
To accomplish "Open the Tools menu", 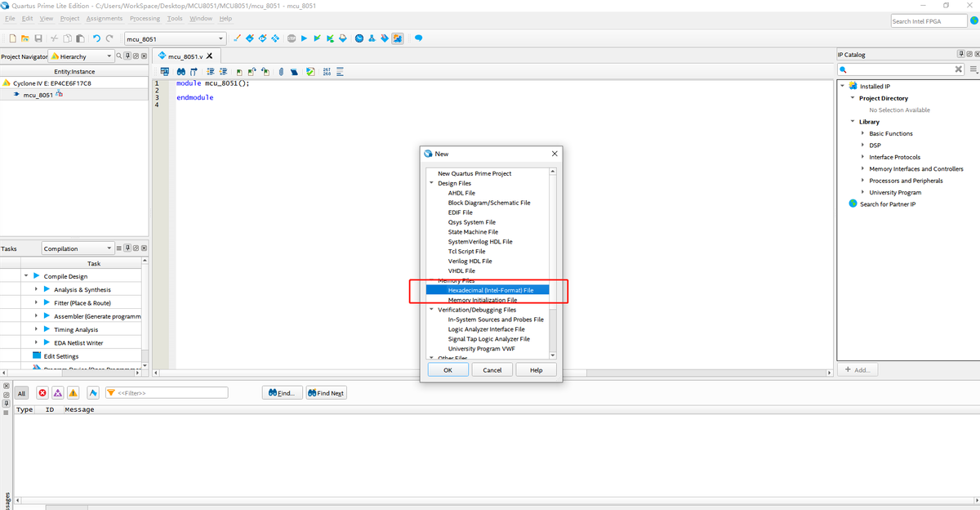I will [175, 18].
